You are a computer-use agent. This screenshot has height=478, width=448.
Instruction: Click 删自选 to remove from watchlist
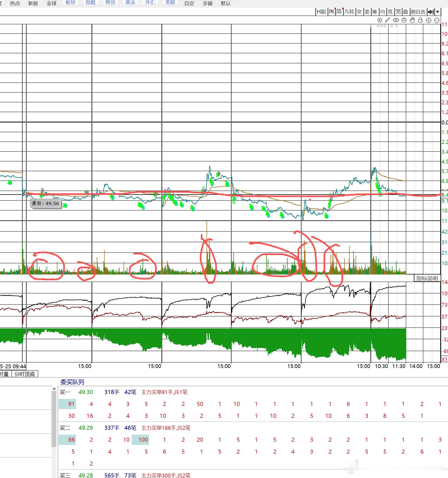pos(418,12)
